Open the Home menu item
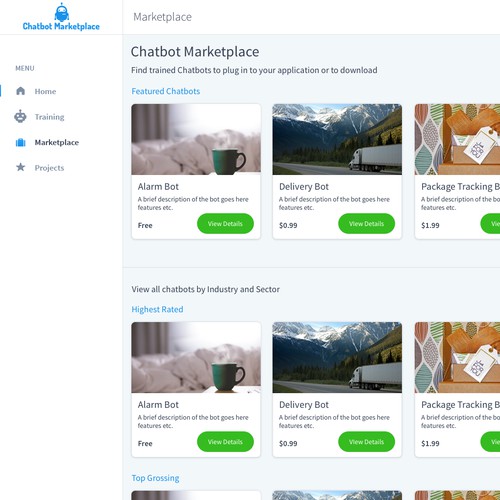Image resolution: width=500 pixels, height=500 pixels. 45,91
